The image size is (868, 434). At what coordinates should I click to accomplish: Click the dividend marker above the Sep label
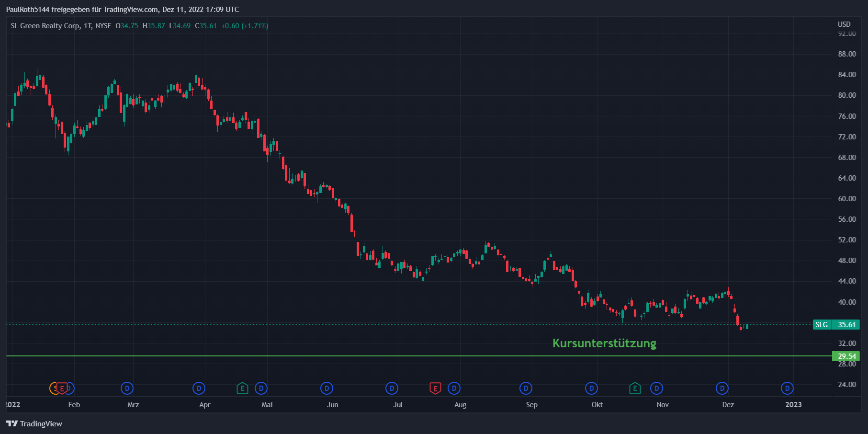pyautogui.click(x=526, y=388)
